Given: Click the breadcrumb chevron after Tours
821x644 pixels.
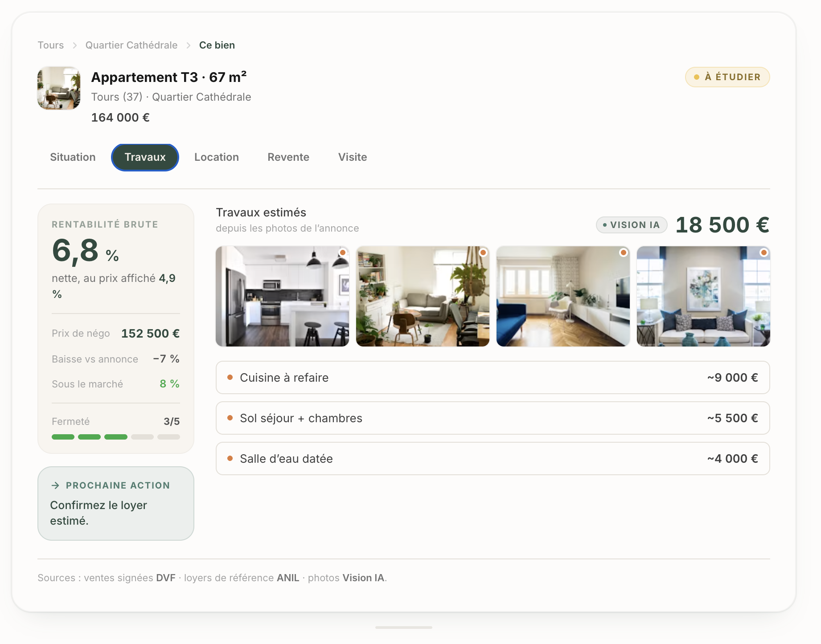Looking at the screenshot, I should coord(75,45).
